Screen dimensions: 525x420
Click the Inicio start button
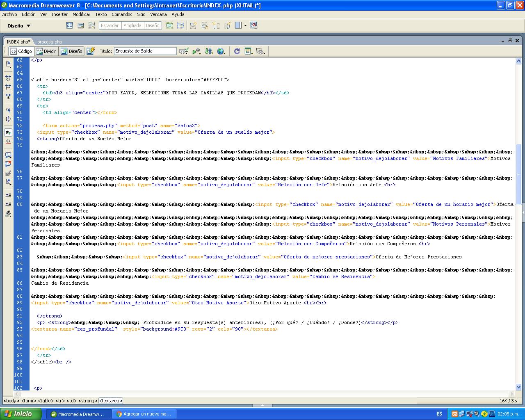coord(21,414)
